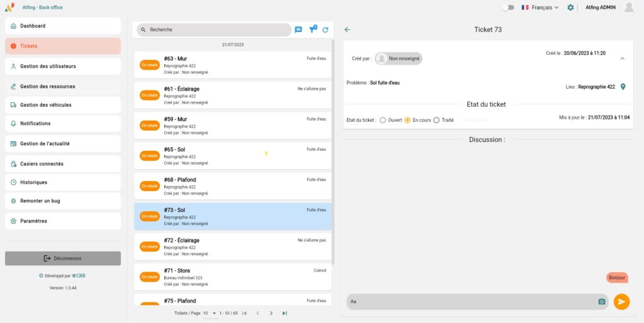Click the Déconnexion button
This screenshot has width=644, height=323.
[x=63, y=258]
